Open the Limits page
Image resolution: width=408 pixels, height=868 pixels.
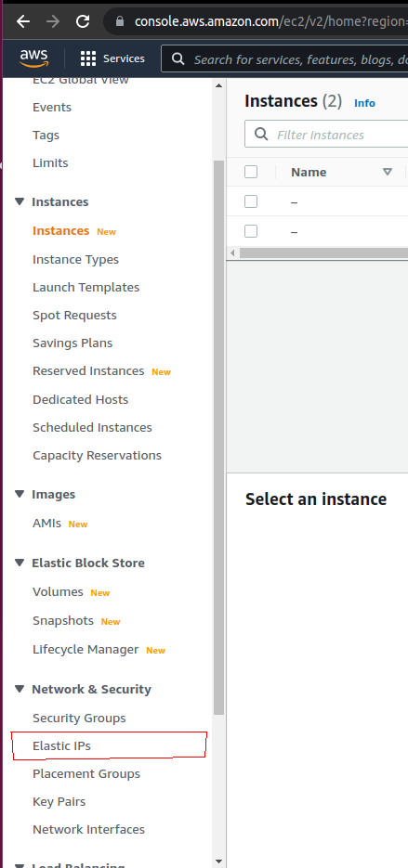[50, 162]
